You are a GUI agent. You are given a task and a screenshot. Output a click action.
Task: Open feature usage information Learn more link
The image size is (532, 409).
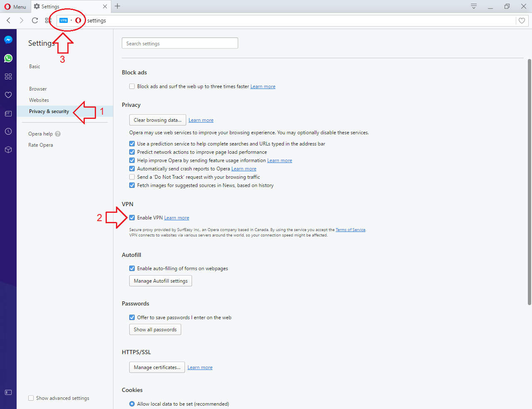(279, 160)
